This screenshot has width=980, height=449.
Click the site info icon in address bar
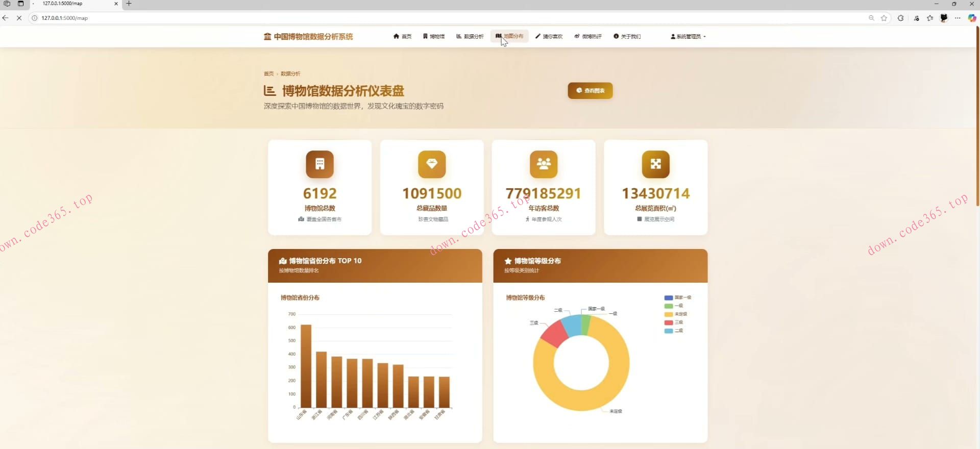click(35, 18)
